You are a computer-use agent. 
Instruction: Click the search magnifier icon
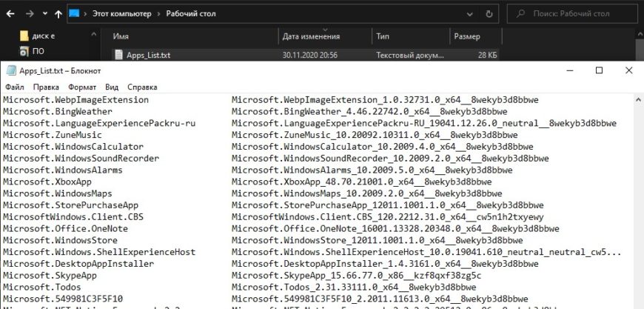pyautogui.click(x=520, y=14)
